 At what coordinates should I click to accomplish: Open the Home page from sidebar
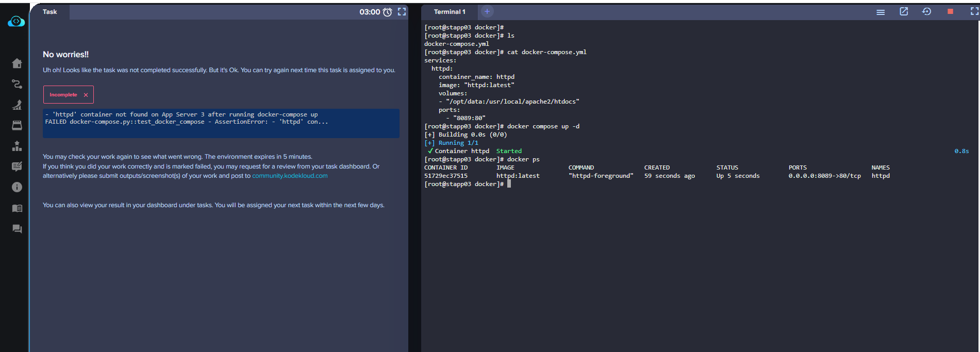(x=17, y=63)
